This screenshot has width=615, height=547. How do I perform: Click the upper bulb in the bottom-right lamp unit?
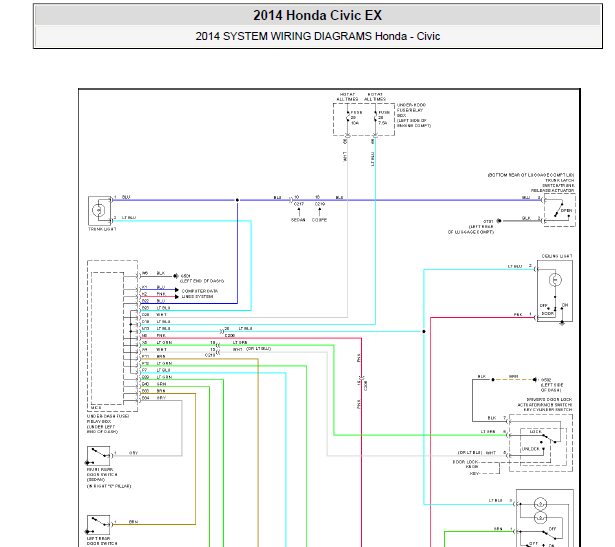click(540, 504)
